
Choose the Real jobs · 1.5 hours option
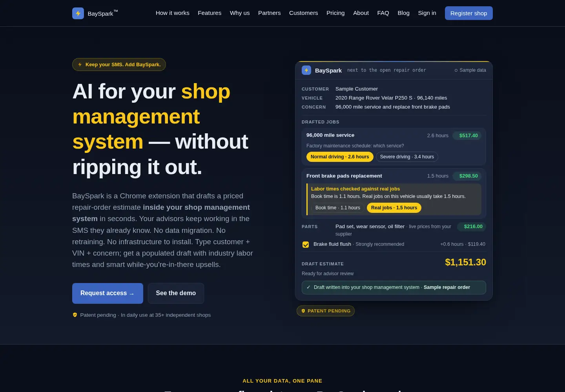click(x=394, y=208)
